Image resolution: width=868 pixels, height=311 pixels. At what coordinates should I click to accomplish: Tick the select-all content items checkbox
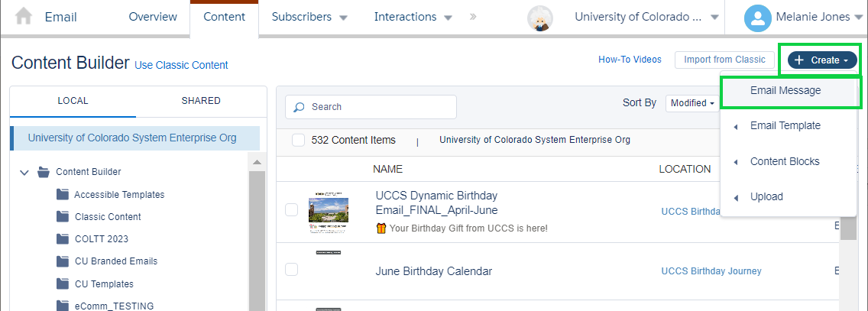coord(298,140)
